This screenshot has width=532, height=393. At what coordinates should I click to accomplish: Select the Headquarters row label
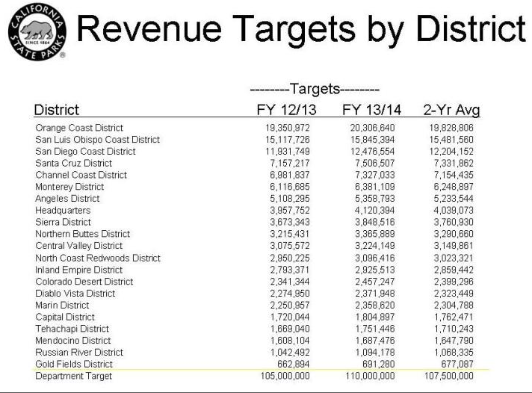point(63,211)
